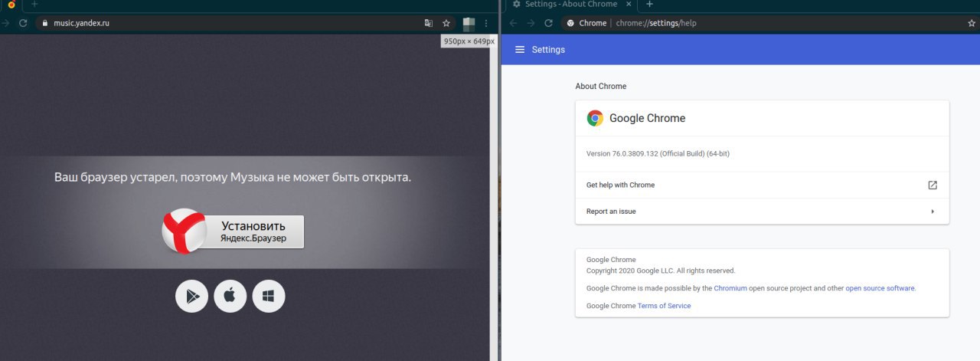Go back in the Settings window
The image size is (980, 361).
click(513, 23)
